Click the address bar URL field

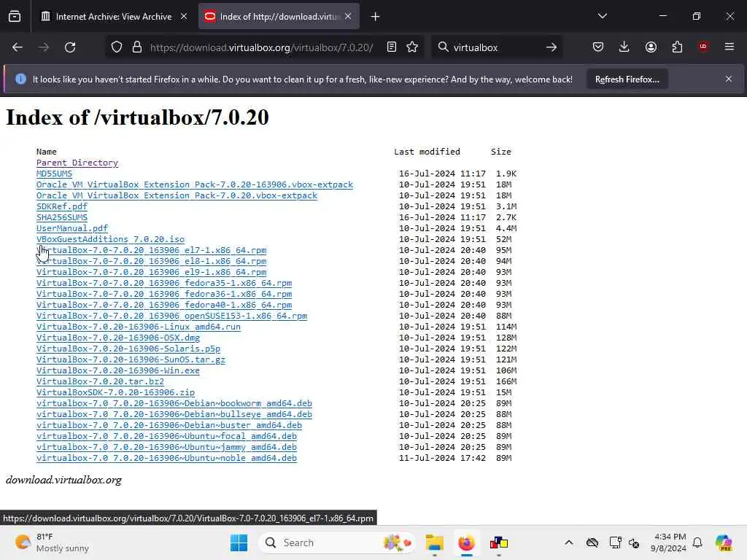pos(262,47)
